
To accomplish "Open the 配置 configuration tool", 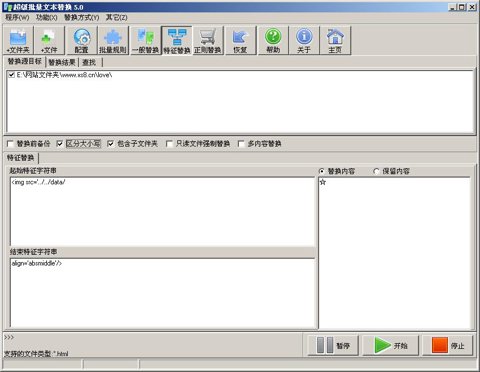I will pos(82,41).
